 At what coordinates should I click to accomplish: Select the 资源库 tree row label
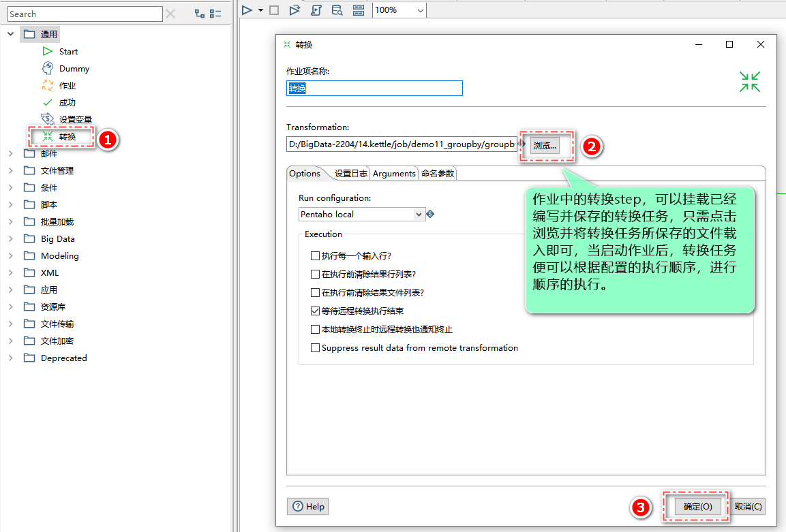coord(53,307)
